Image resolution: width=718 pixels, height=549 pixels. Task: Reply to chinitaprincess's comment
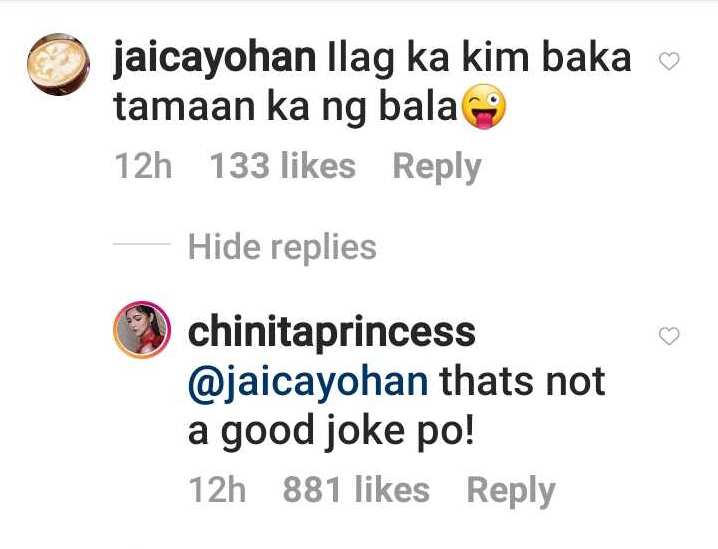(511, 491)
